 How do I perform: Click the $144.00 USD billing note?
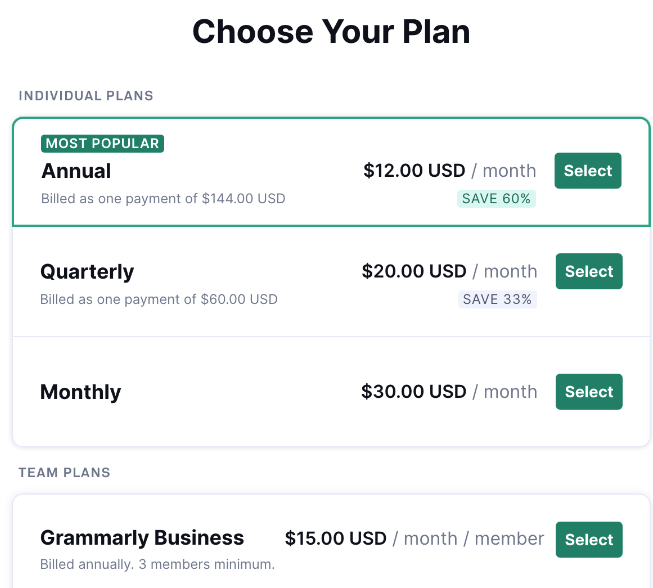click(x=163, y=199)
